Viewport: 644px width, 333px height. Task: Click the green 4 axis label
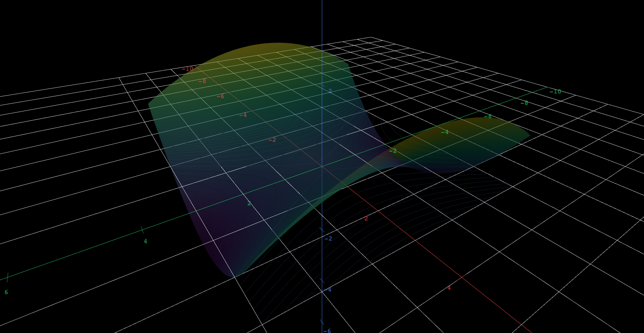click(x=145, y=241)
